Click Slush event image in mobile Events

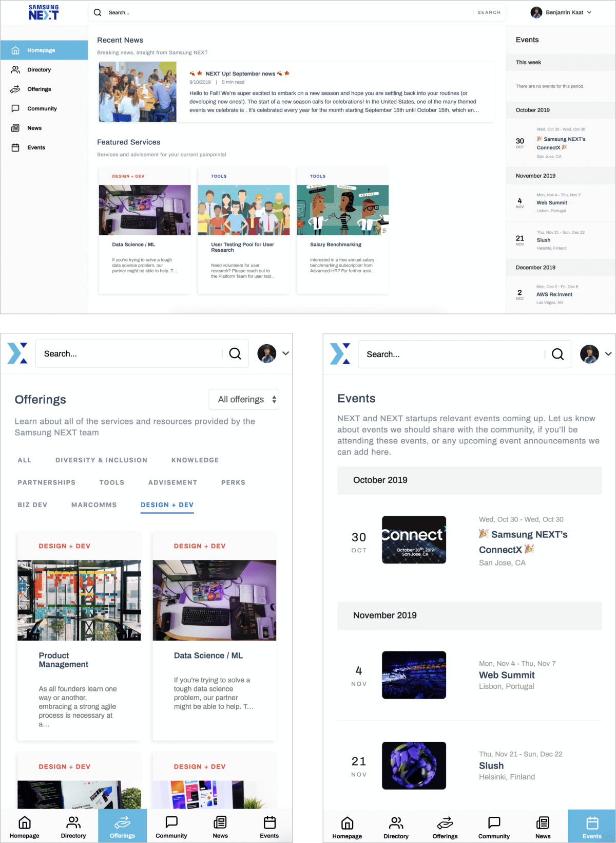point(414,765)
